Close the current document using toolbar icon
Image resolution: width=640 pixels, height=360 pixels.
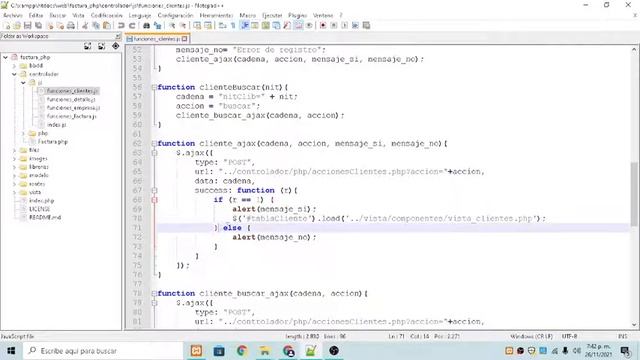[x=50, y=26]
